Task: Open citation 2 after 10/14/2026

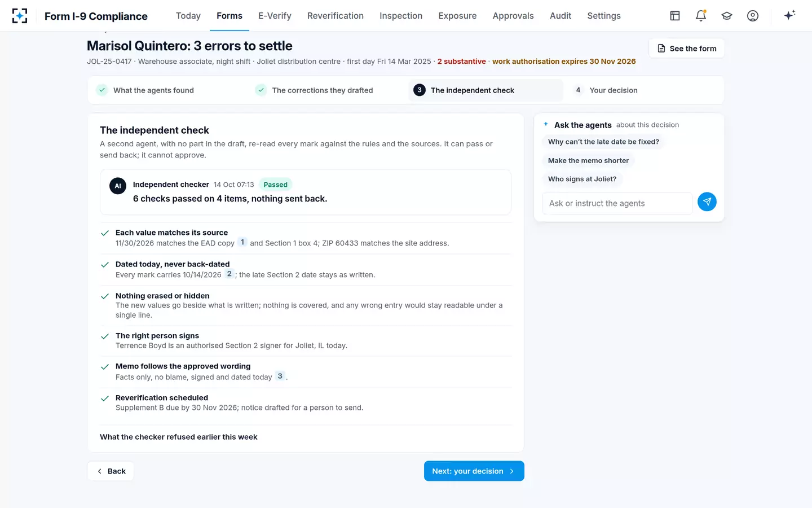Action: tap(229, 274)
